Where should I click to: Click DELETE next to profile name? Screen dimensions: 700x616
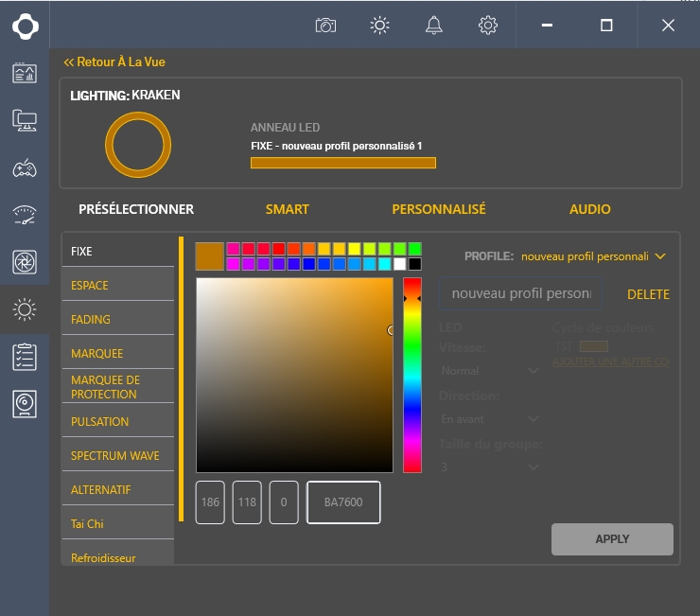pos(648,294)
